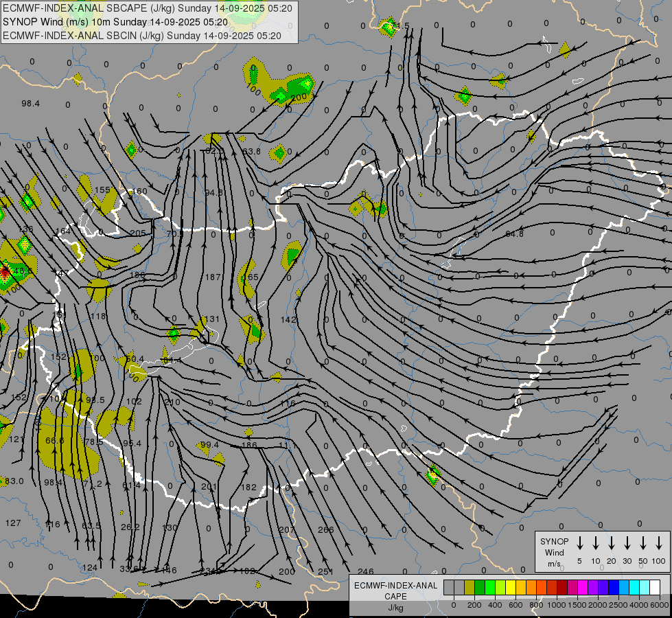Click the map value 94.8

214,192
